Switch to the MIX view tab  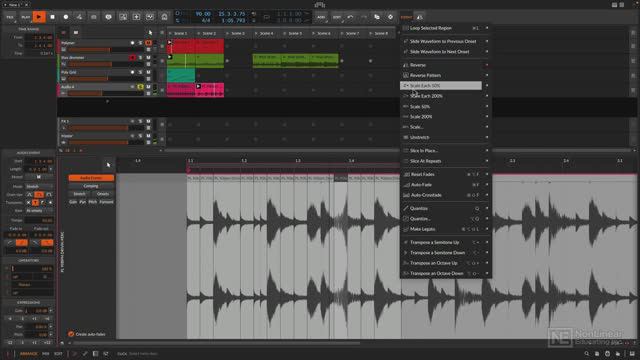click(x=46, y=354)
